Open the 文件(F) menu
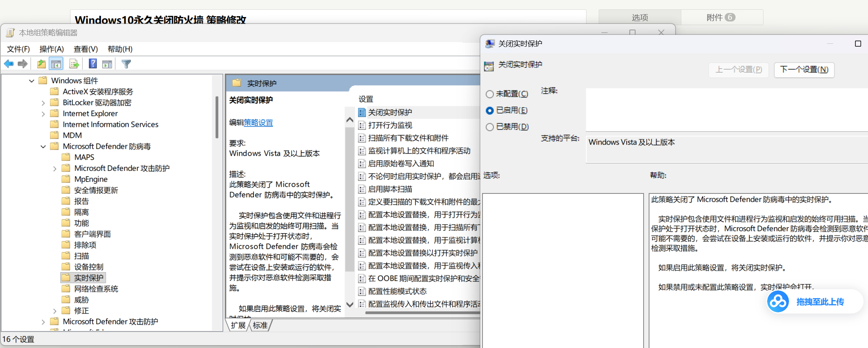The width and height of the screenshot is (868, 348). [x=18, y=49]
